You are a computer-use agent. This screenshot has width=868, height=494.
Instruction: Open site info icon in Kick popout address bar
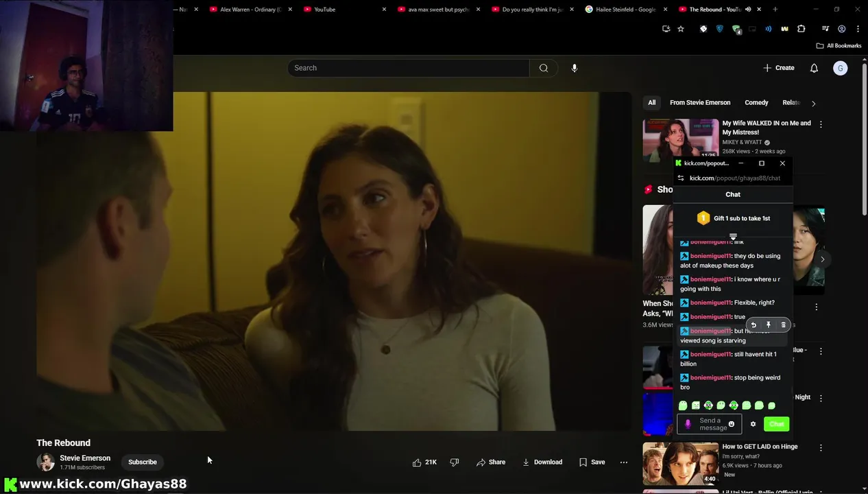click(681, 178)
